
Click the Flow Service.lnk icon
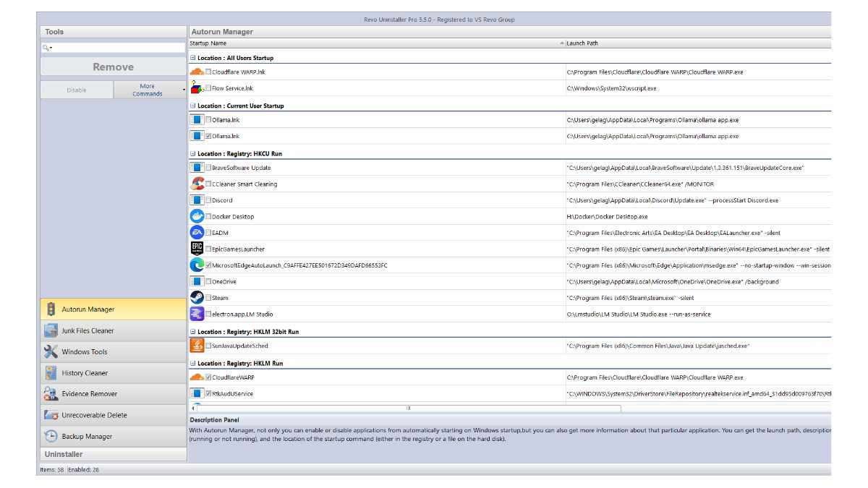197,88
